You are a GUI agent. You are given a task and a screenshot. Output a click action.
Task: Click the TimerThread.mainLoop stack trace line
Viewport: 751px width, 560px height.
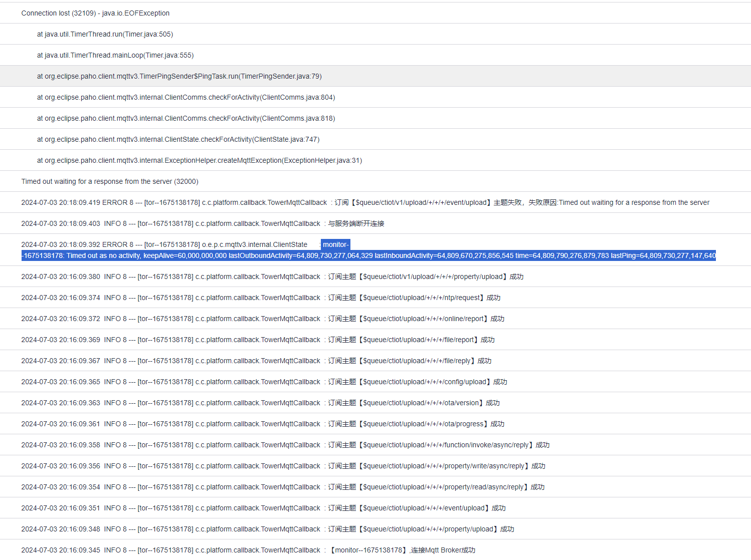click(114, 55)
